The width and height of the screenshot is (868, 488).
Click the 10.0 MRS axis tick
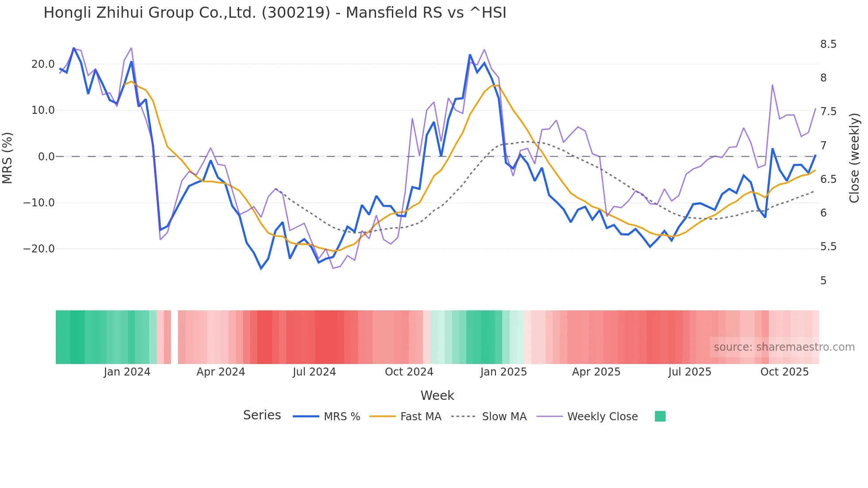click(x=43, y=110)
